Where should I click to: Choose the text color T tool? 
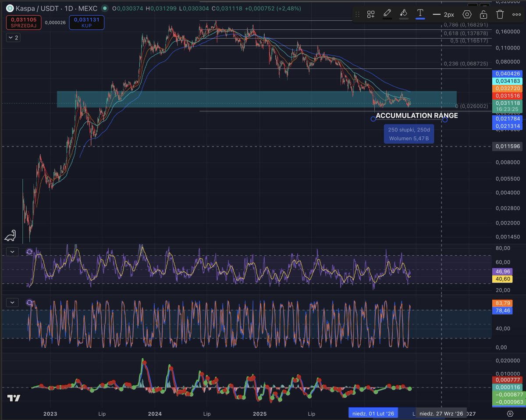(x=420, y=14)
